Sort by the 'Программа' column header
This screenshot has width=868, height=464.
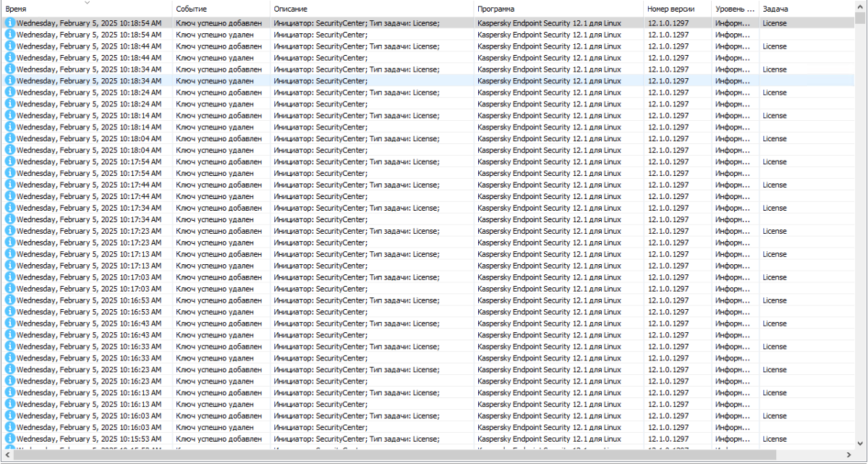point(559,9)
